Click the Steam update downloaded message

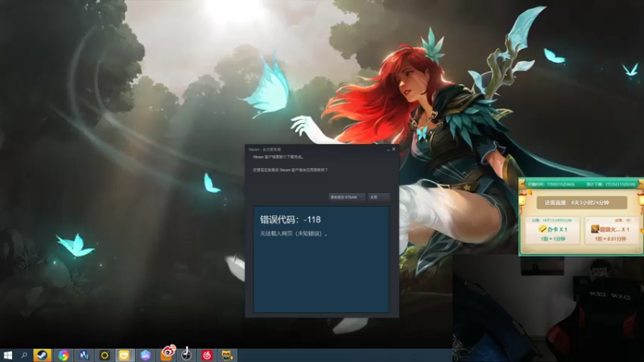[x=278, y=157]
